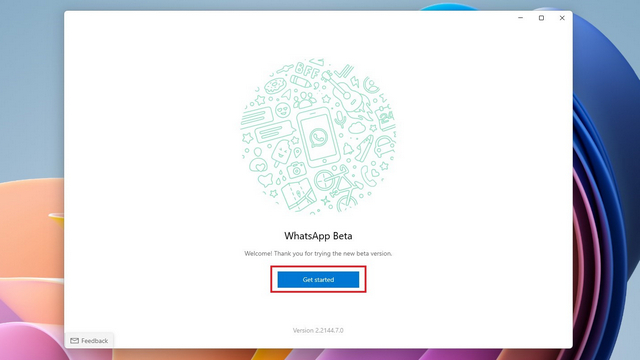640x360 pixels.
Task: Click the WhatsApp doodle circle illustration
Action: [x=318, y=136]
